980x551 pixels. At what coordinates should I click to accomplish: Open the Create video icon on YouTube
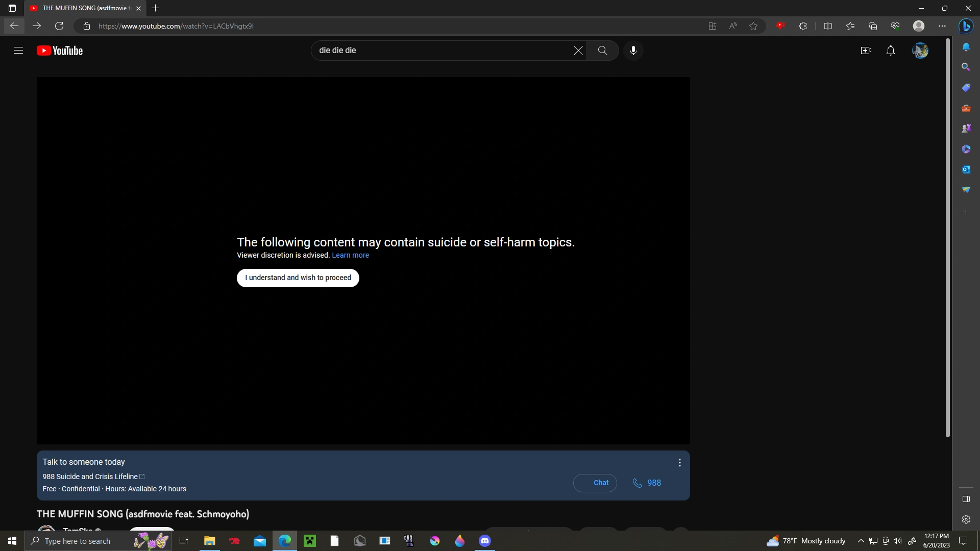[866, 51]
